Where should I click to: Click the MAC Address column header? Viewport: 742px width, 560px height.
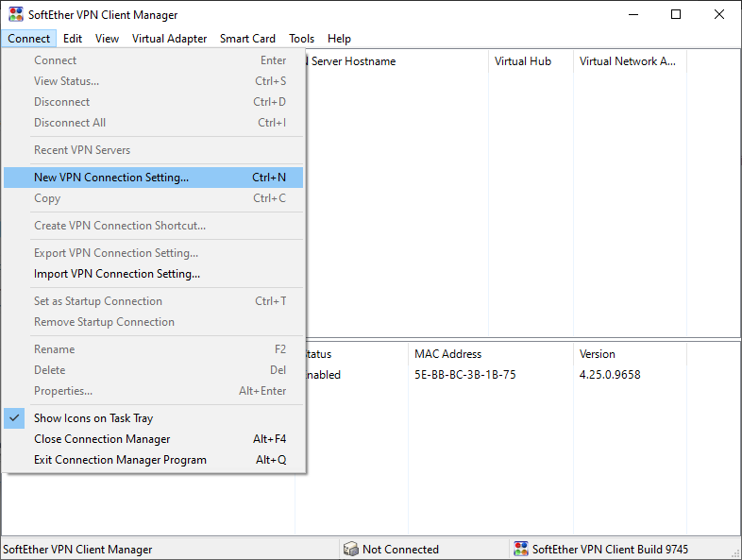pos(491,353)
